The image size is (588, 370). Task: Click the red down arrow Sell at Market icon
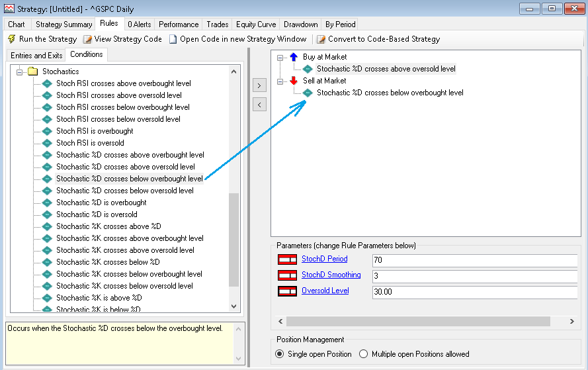coord(294,81)
